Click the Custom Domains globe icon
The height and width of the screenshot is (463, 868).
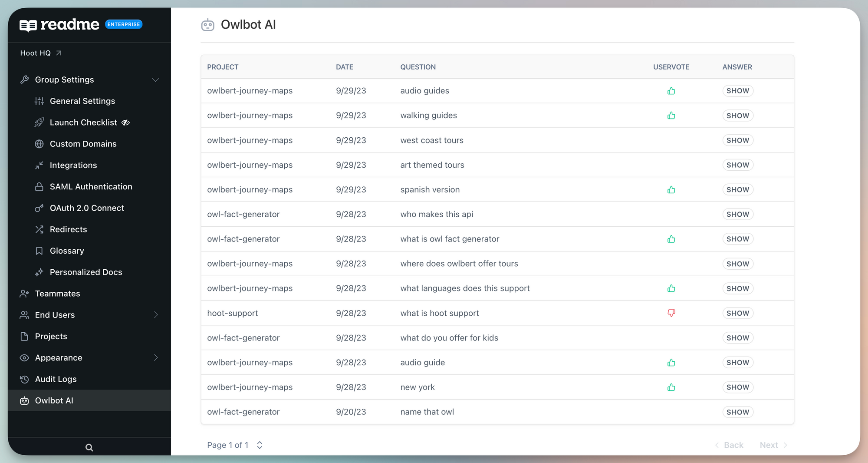click(x=39, y=144)
